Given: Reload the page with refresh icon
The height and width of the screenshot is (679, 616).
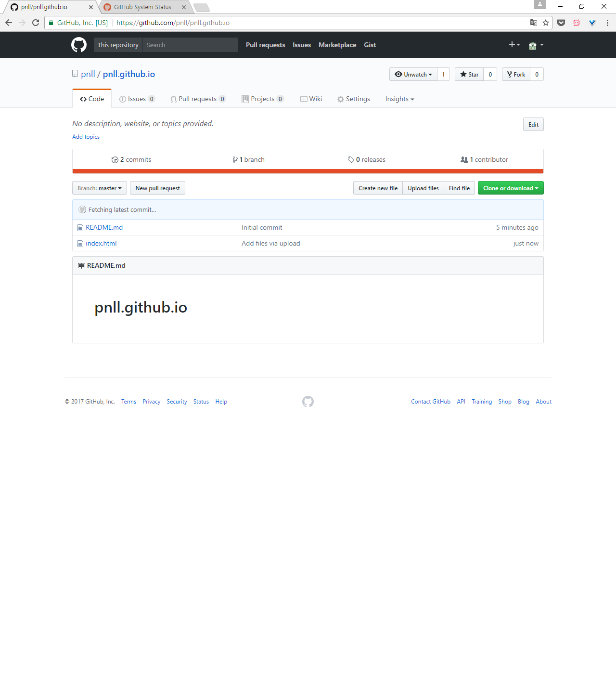Looking at the screenshot, I should (x=36, y=23).
